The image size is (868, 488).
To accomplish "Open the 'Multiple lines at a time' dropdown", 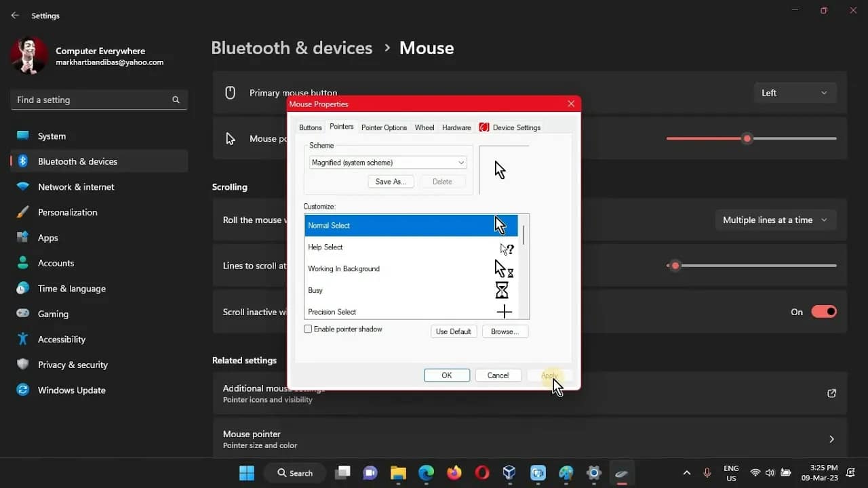I will click(x=775, y=220).
